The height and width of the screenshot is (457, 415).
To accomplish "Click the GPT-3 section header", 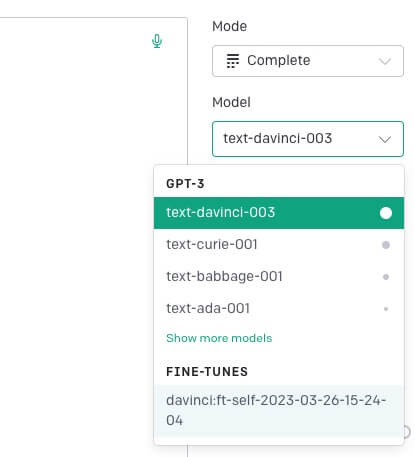I will [x=185, y=184].
